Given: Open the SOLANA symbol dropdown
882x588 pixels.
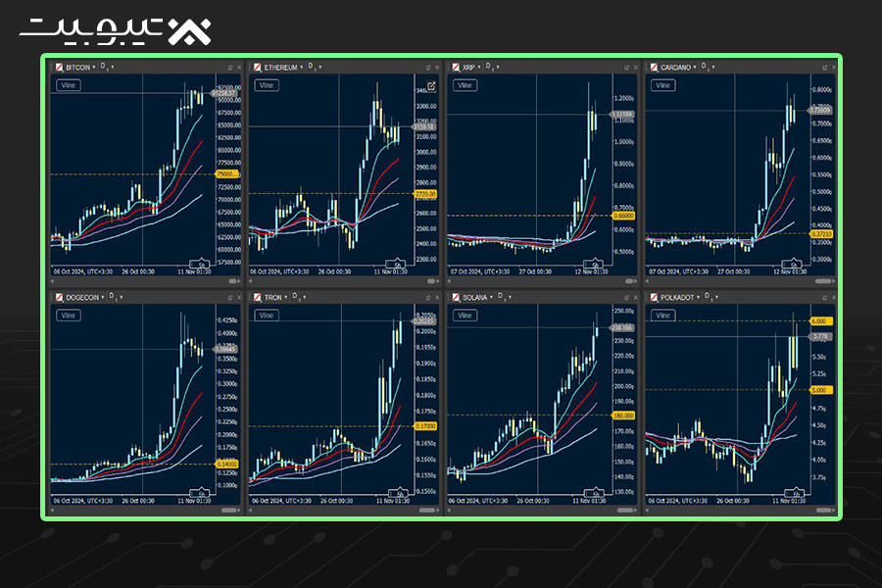Looking at the screenshot, I should click(x=491, y=298).
